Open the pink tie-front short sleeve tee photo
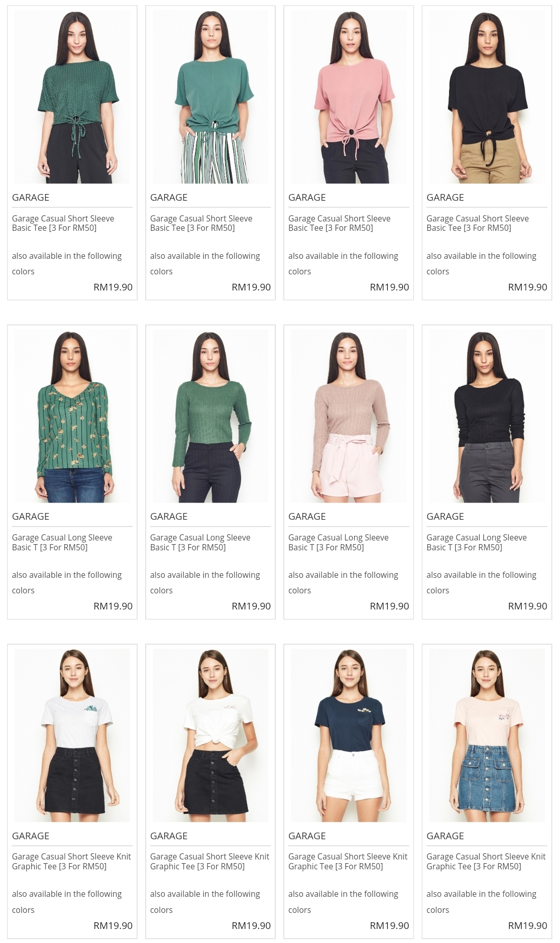The image size is (560, 943). (348, 97)
